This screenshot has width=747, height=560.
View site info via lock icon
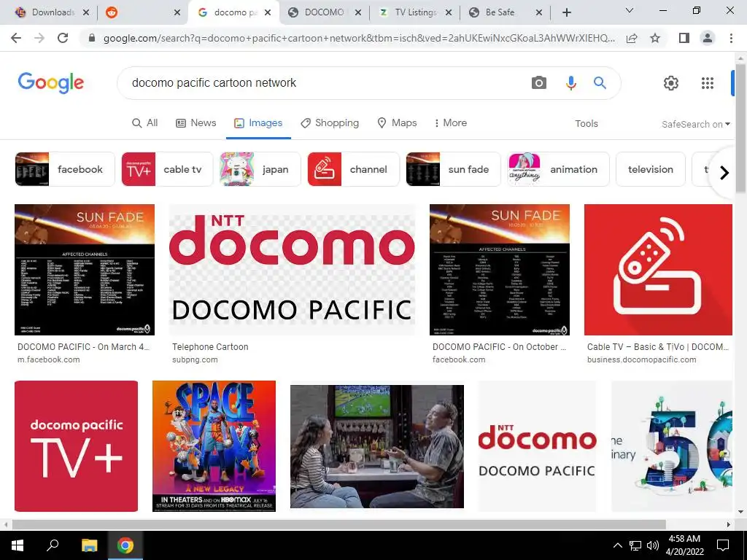tap(92, 38)
